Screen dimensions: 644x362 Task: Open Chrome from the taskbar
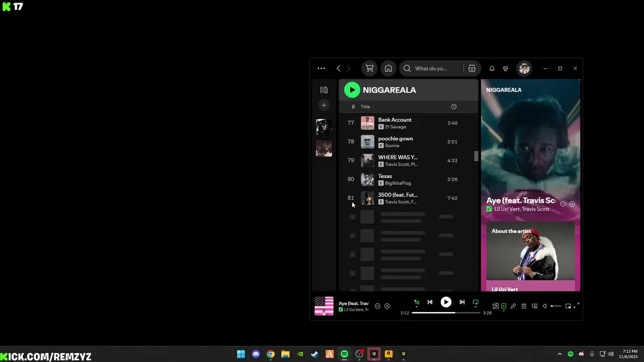coord(271,354)
